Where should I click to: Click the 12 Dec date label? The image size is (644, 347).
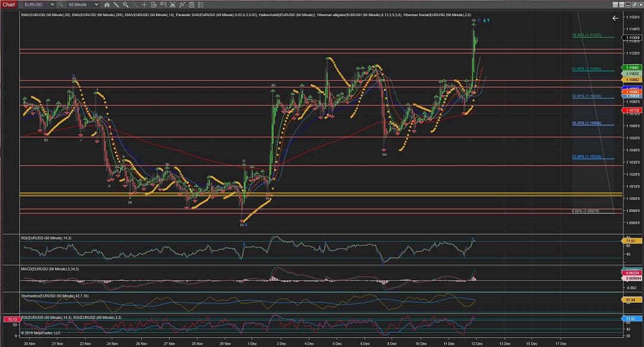477,343
